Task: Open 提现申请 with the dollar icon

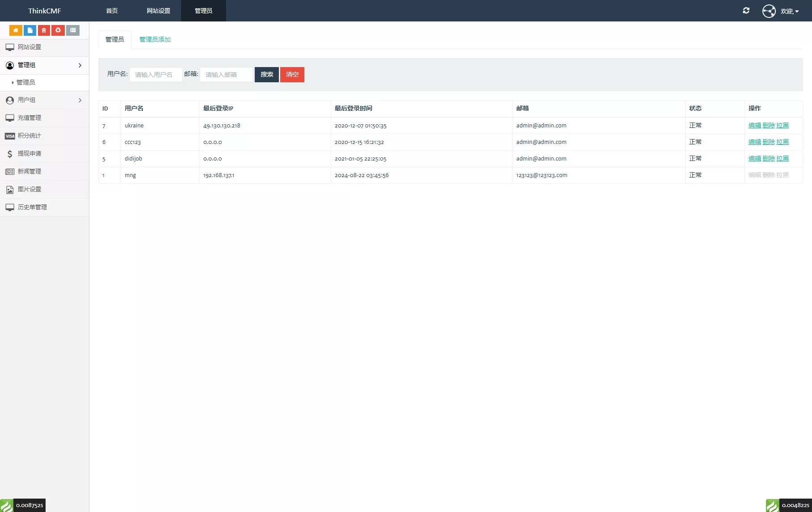Action: click(29, 154)
